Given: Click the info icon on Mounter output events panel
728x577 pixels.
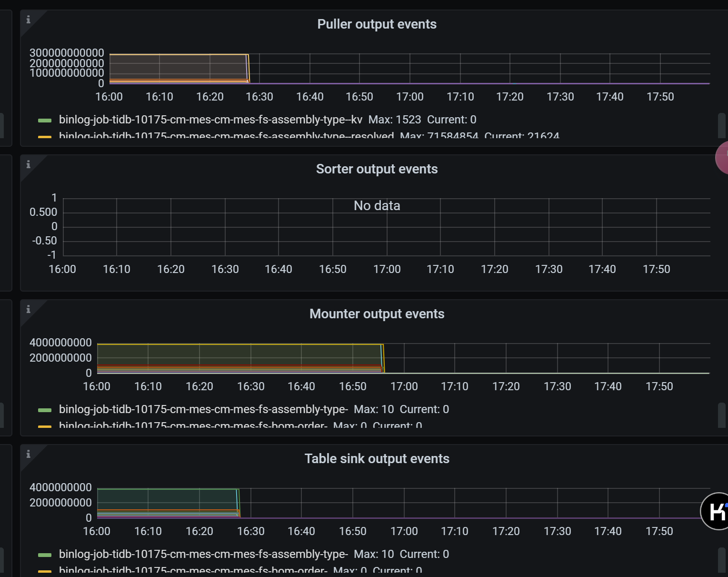Looking at the screenshot, I should pyautogui.click(x=29, y=309).
